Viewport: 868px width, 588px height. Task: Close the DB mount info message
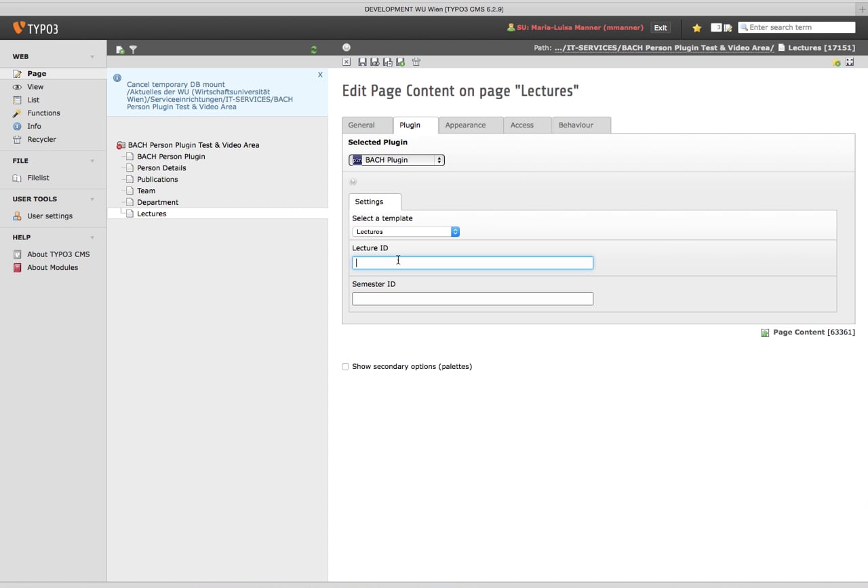[x=320, y=75]
